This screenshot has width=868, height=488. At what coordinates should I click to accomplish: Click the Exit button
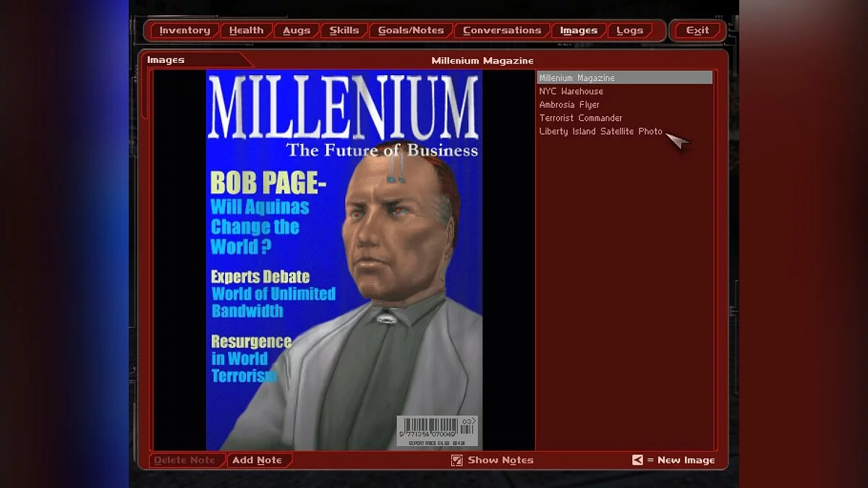coord(697,30)
